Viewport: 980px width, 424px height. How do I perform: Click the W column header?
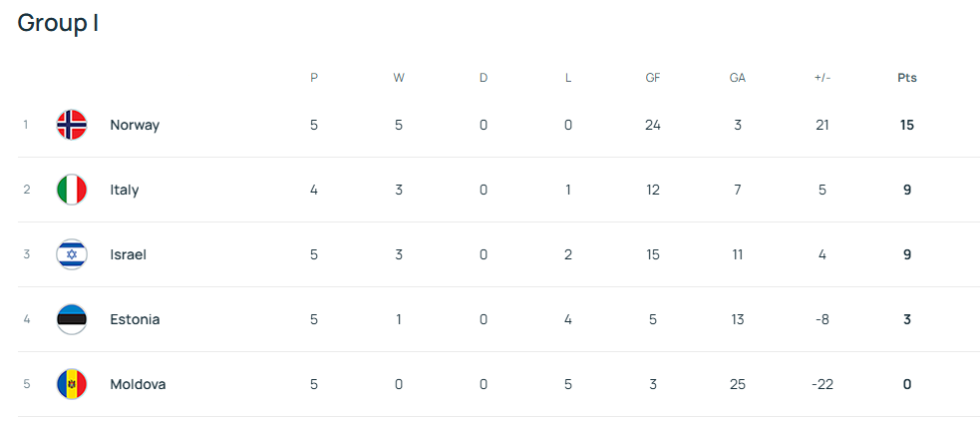coord(399,78)
